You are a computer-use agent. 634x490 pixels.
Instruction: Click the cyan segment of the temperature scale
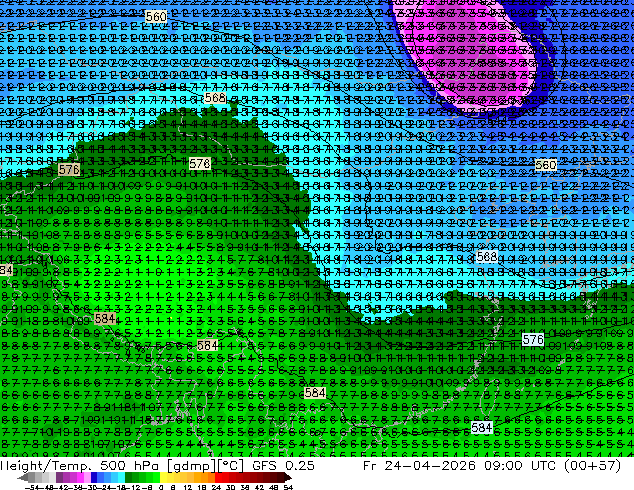121,477
